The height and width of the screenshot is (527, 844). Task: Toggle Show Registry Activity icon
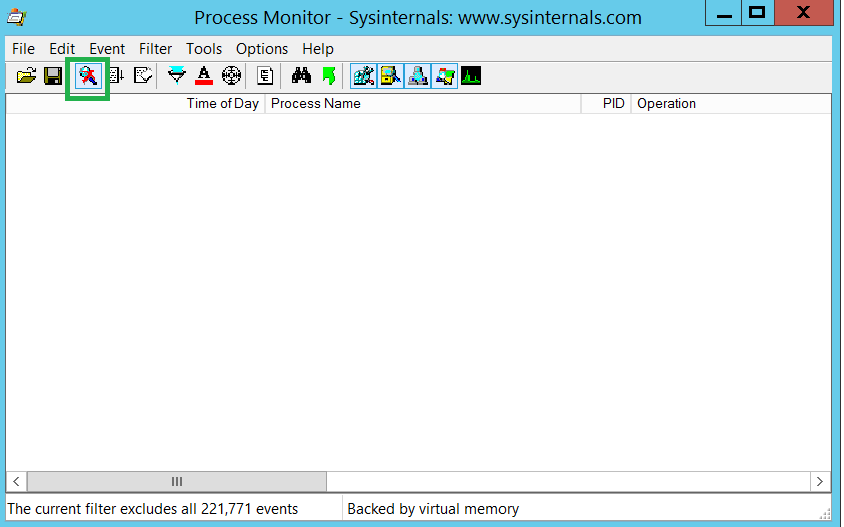coord(363,76)
